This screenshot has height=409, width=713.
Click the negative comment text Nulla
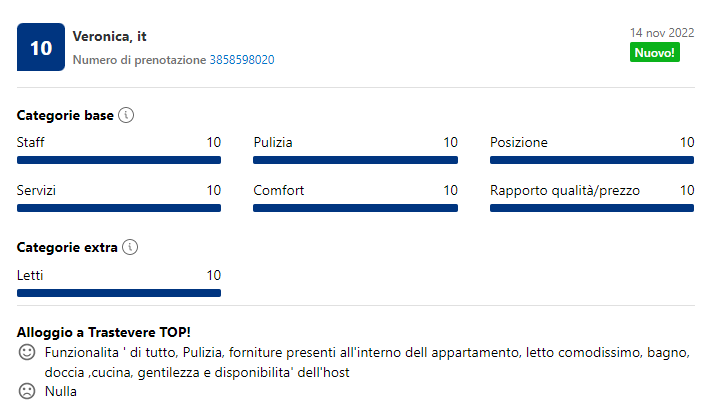tap(61, 391)
